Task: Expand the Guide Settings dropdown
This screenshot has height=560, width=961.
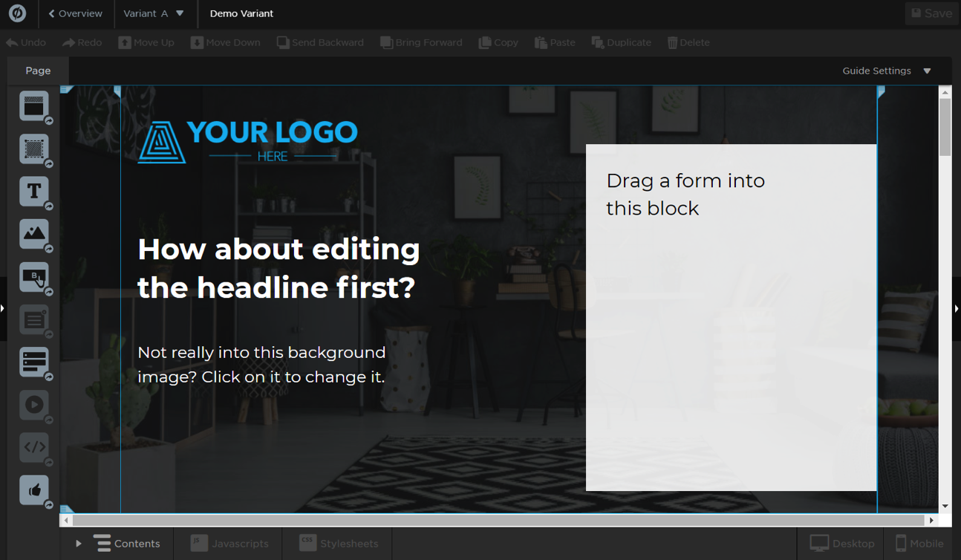Action: [x=887, y=71]
